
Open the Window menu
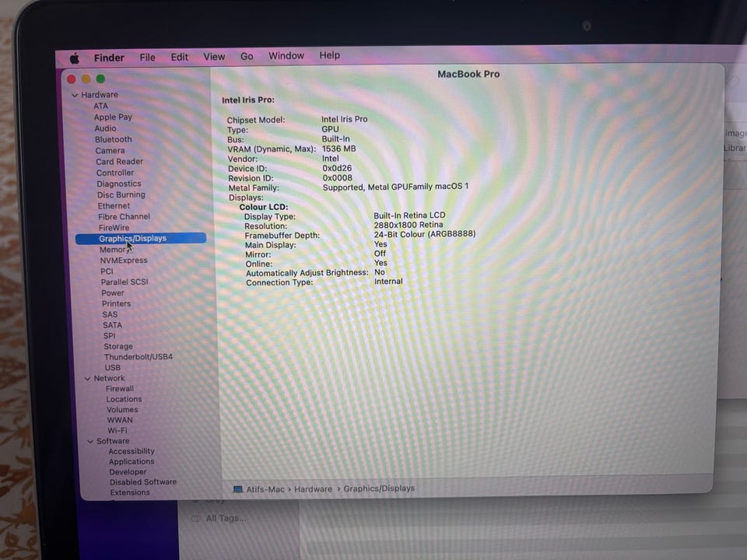pos(286,56)
